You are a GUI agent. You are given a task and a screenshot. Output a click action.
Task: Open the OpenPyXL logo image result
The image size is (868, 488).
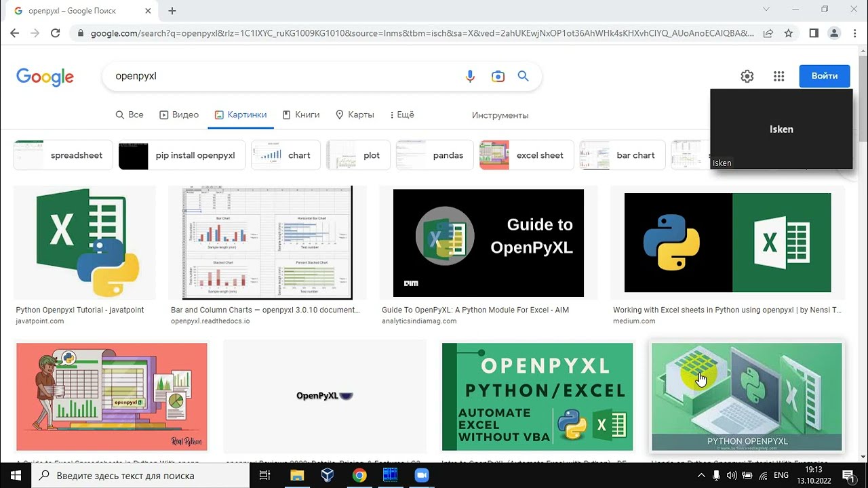pyautogui.click(x=325, y=396)
